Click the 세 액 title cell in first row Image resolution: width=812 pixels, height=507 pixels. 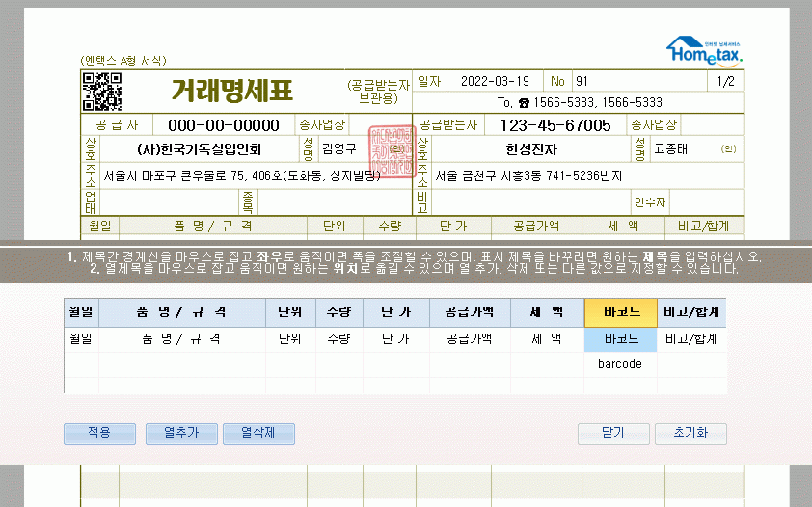click(547, 339)
